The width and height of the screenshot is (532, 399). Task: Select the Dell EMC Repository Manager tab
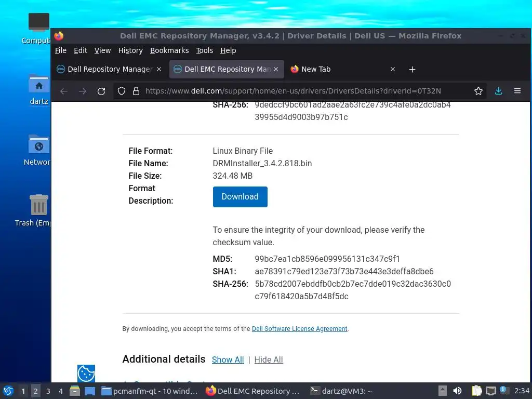click(x=227, y=69)
